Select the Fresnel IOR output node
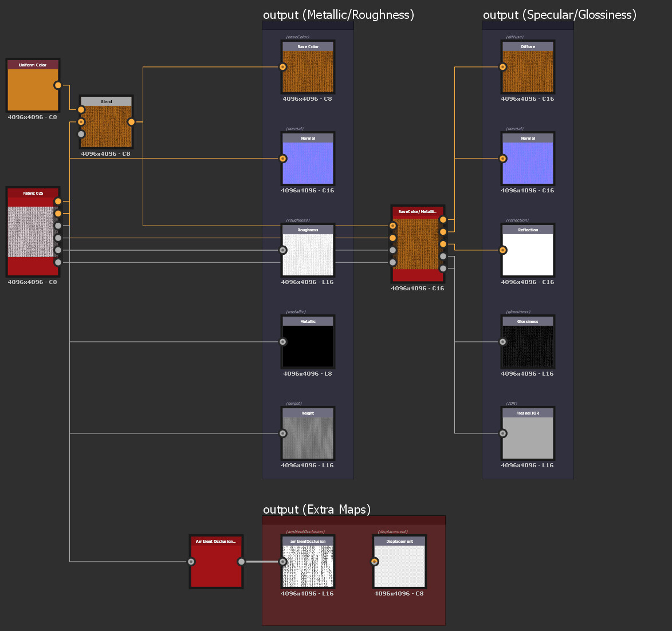 [x=528, y=433]
